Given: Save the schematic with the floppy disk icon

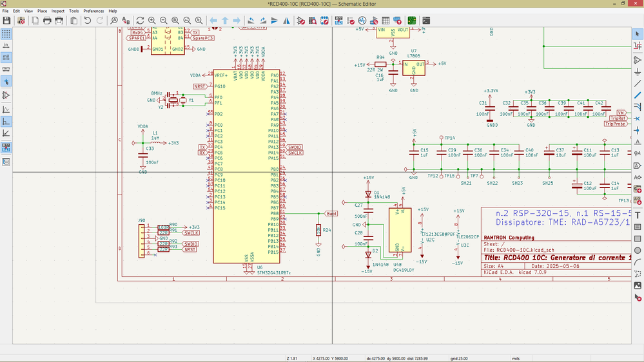Looking at the screenshot, I should click(6, 21).
